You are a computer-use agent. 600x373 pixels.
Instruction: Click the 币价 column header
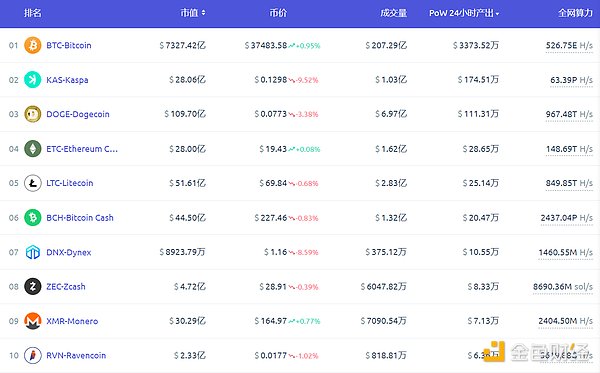click(x=278, y=13)
